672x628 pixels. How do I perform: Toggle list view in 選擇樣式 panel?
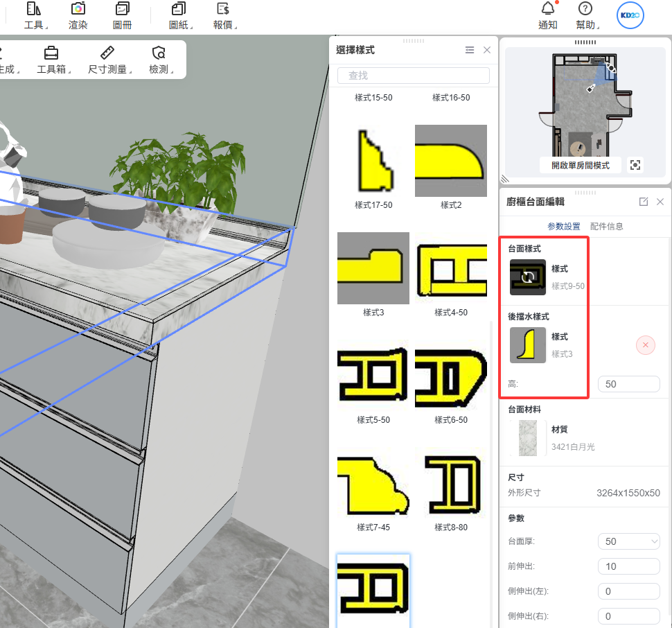point(470,50)
